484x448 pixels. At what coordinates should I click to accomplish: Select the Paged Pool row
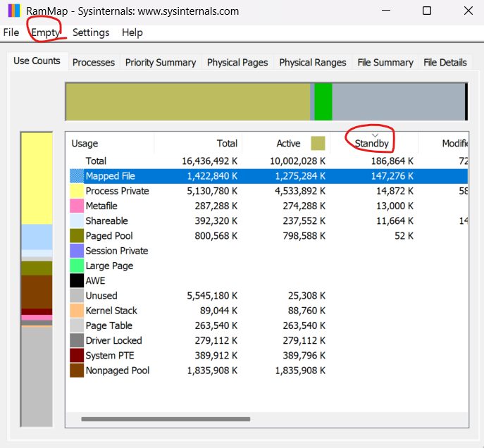click(267, 236)
